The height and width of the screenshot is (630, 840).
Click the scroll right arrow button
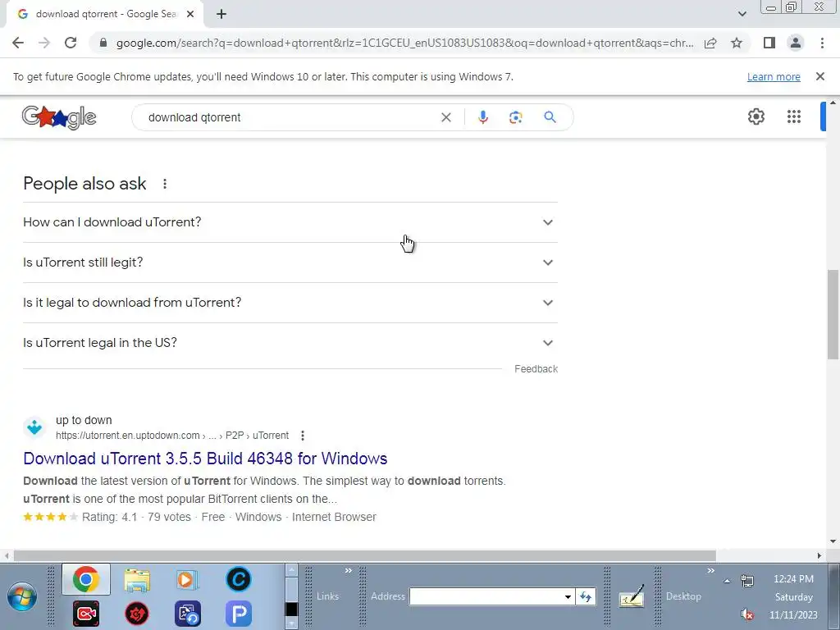pyautogui.click(x=819, y=555)
